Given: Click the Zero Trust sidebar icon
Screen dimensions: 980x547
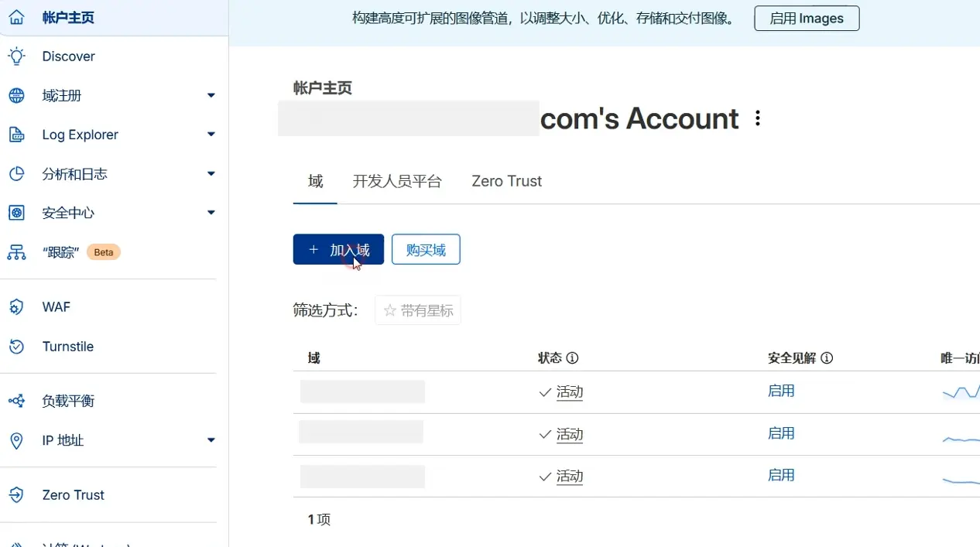Looking at the screenshot, I should [x=16, y=495].
